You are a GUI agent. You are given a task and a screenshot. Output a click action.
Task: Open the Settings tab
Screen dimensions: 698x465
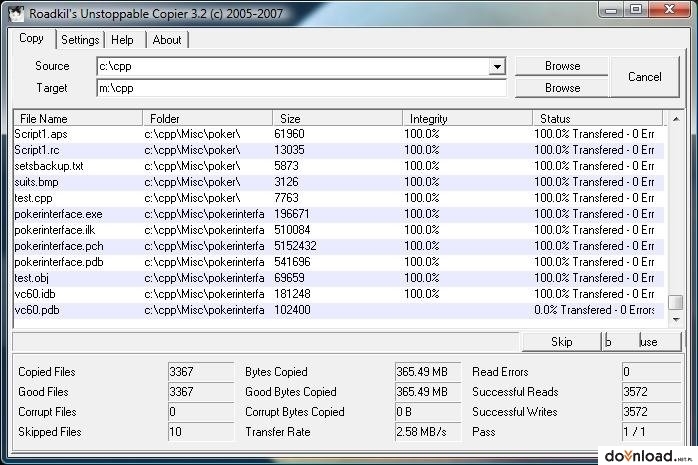click(80, 40)
